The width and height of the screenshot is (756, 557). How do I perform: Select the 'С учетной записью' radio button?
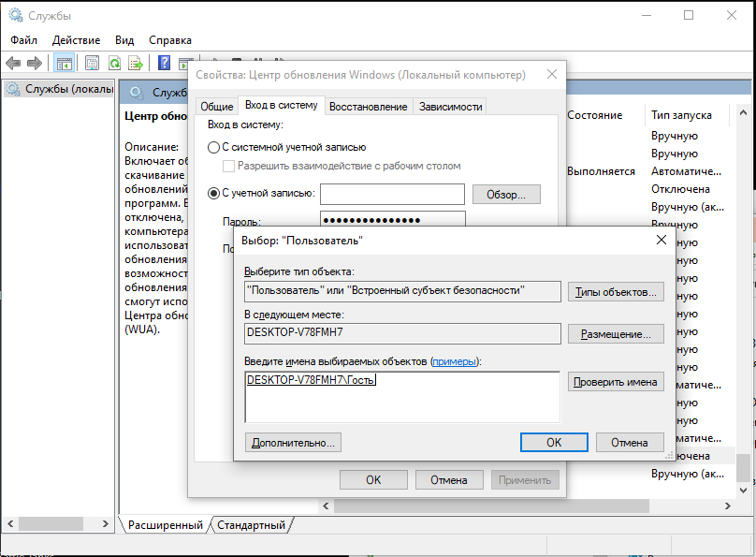pyautogui.click(x=213, y=194)
